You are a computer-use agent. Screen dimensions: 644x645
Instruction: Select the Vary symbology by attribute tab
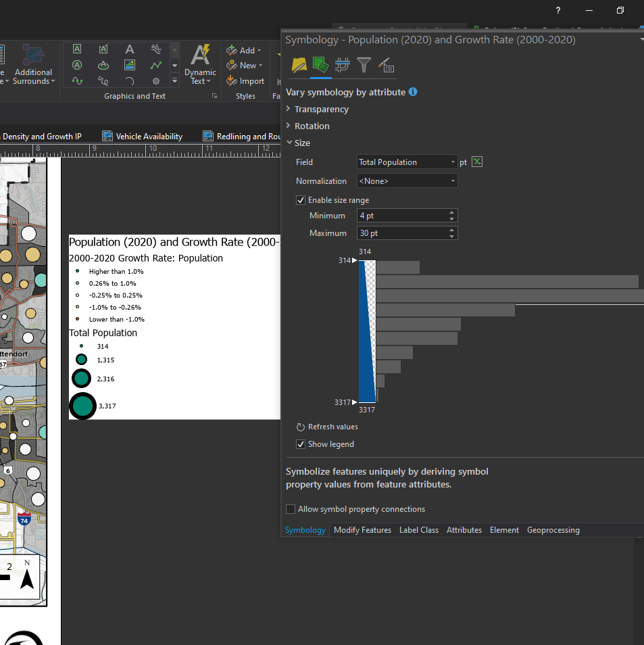pyautogui.click(x=321, y=65)
